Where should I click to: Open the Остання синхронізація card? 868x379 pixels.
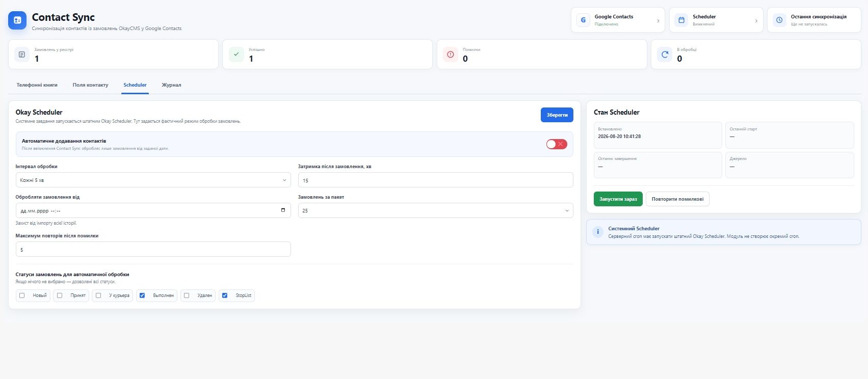click(814, 20)
